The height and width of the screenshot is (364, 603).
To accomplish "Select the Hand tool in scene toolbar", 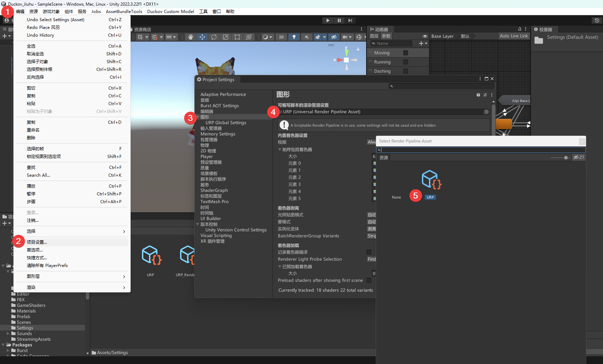I will 191,37.
